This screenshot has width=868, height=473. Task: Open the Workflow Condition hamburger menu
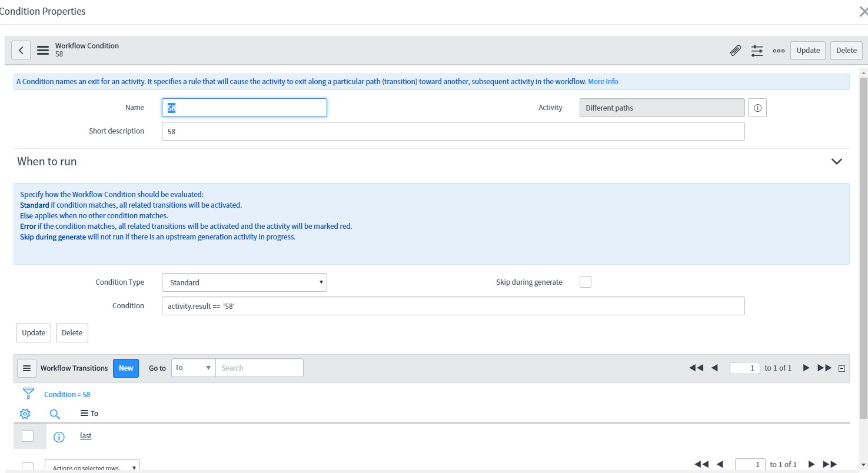pos(43,50)
